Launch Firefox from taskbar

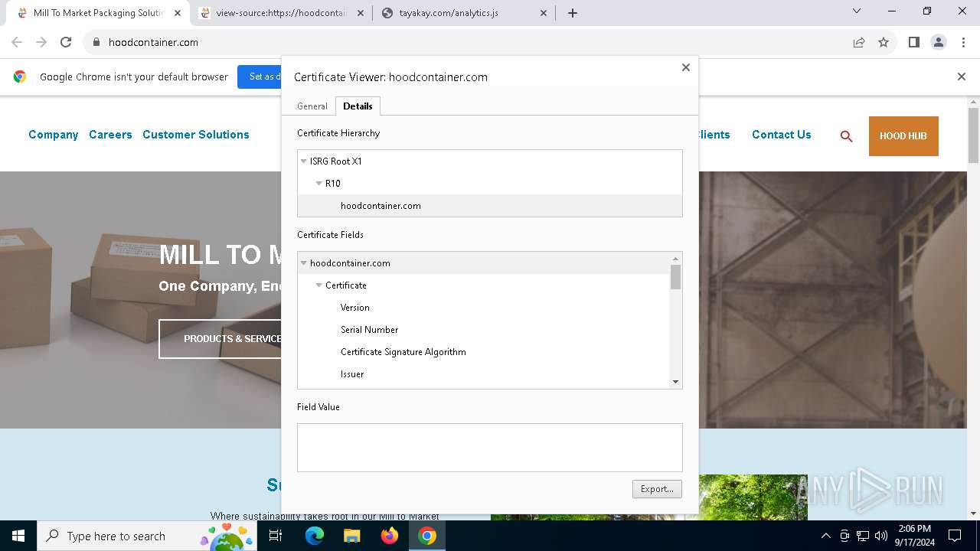pyautogui.click(x=390, y=536)
